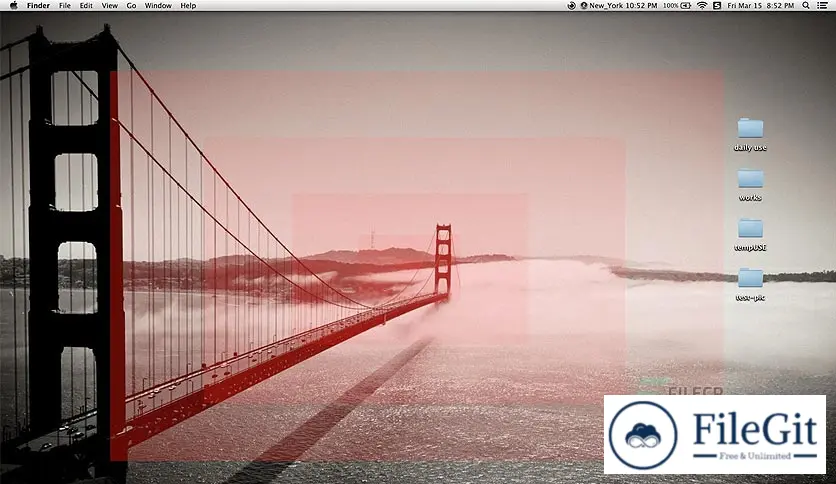Viewport: 836px width, 484px height.
Task: Select the works folder
Action: coord(750,185)
